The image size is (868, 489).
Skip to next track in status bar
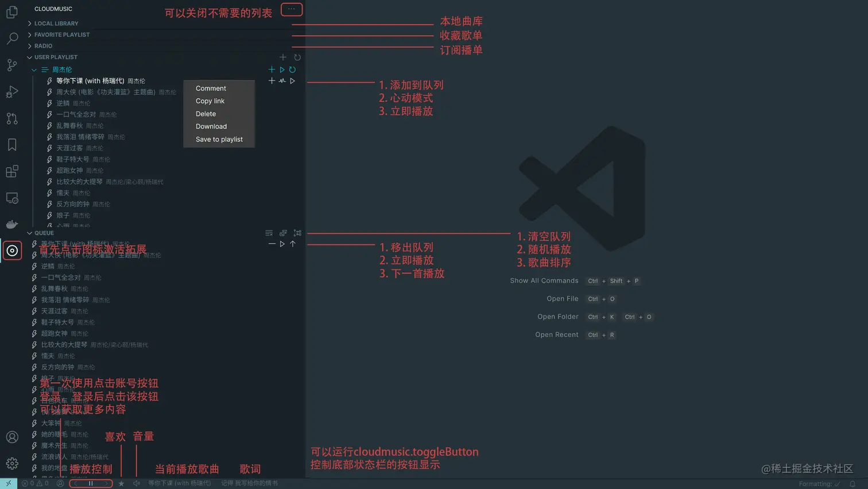106,484
